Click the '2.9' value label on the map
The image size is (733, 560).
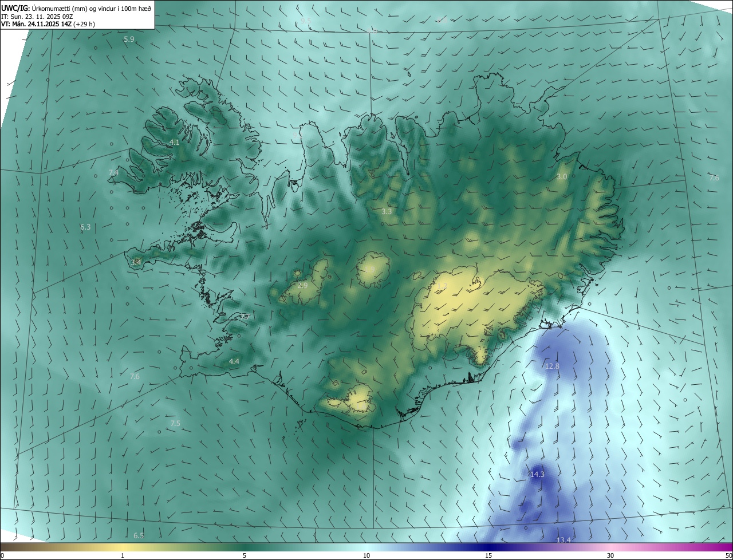click(303, 285)
